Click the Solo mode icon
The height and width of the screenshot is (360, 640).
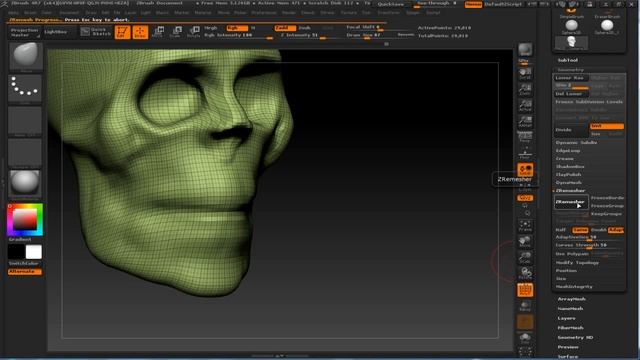click(525, 338)
